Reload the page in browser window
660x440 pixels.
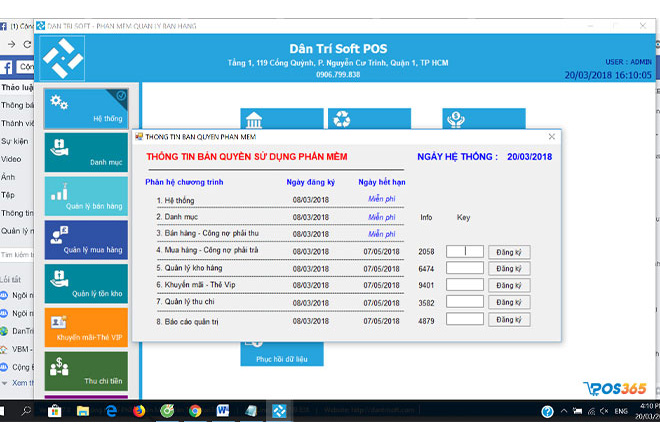(27, 44)
